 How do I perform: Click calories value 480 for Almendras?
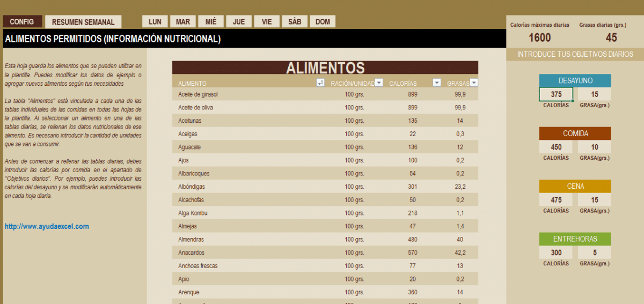coord(413,239)
